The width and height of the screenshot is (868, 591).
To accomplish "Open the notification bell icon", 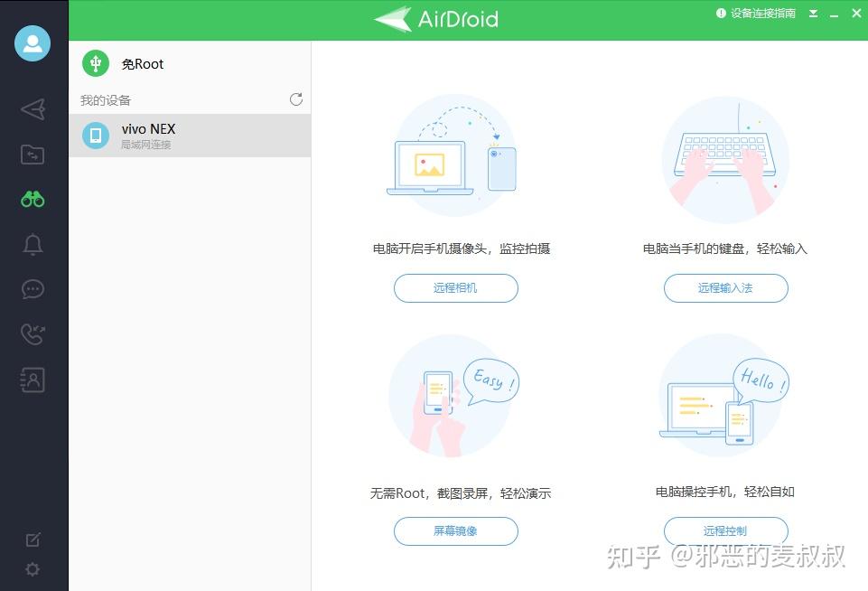I will 33,244.
